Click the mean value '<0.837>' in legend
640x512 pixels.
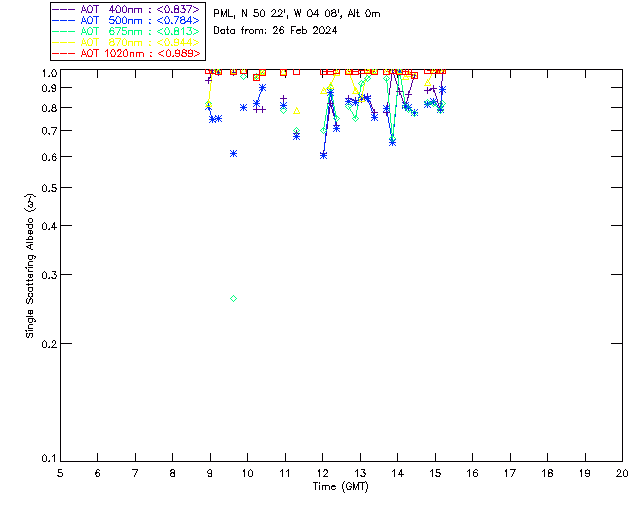click(178, 9)
